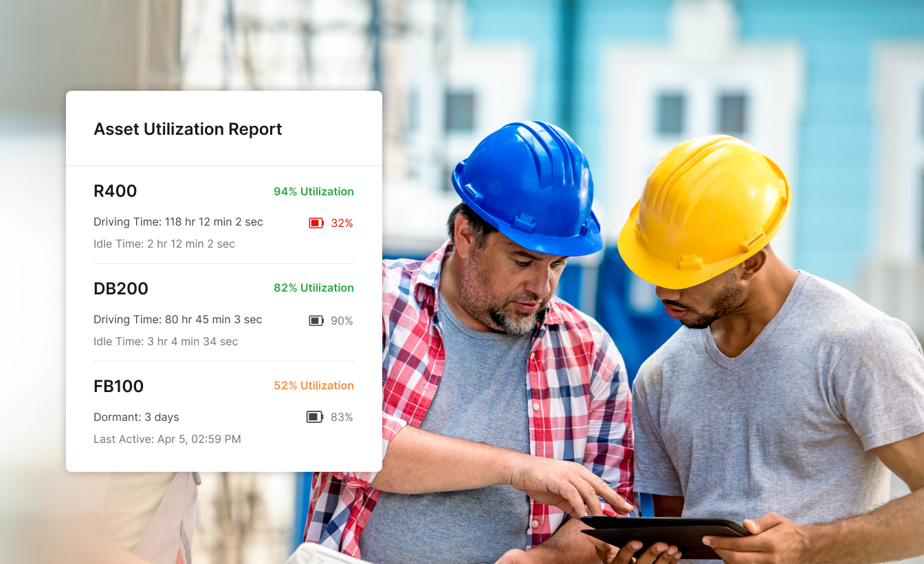Click R400 Idle Time 2 hr text
This screenshot has height=564, width=924.
coord(164,244)
